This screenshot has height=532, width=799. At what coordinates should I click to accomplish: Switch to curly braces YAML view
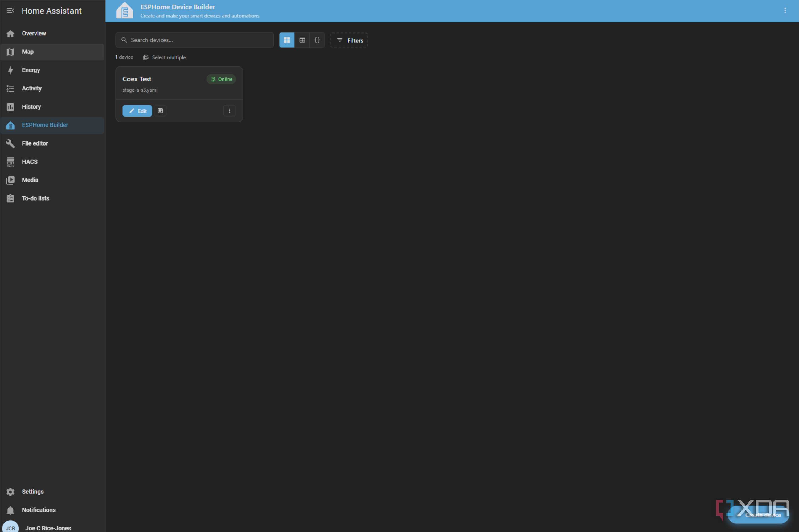point(317,40)
